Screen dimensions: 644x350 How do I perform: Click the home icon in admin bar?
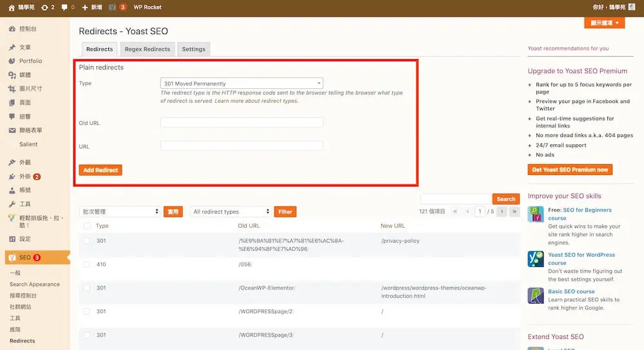(12, 7)
